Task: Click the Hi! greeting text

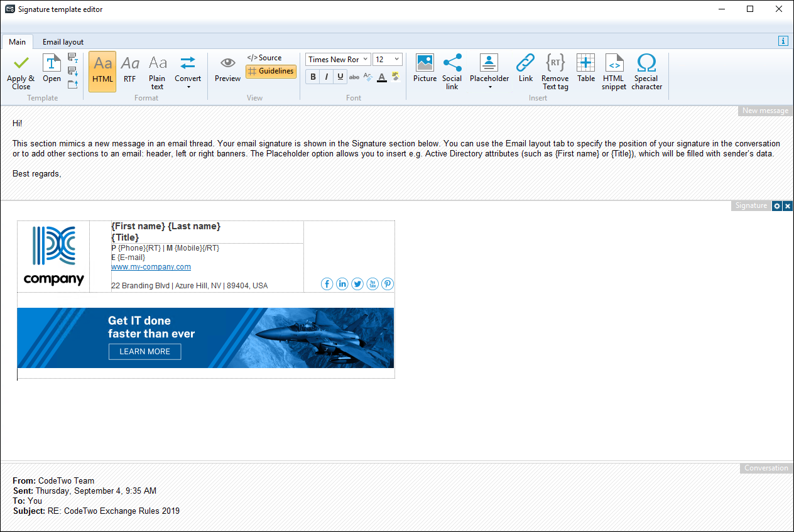Action: tap(18, 124)
